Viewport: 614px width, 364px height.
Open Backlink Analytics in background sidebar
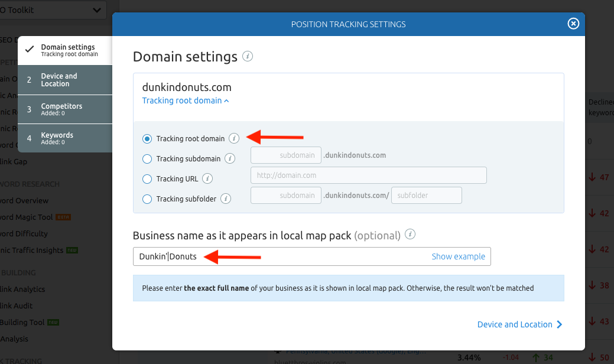click(x=22, y=289)
